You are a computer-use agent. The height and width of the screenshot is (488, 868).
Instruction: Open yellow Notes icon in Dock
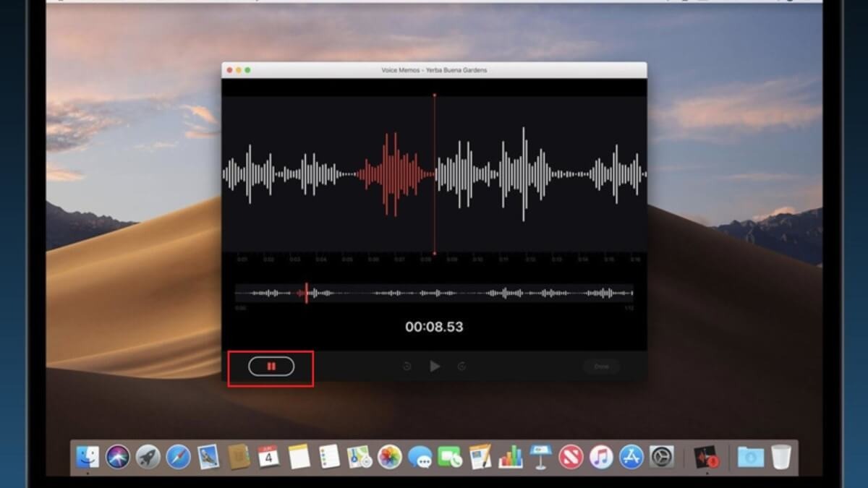(x=299, y=456)
